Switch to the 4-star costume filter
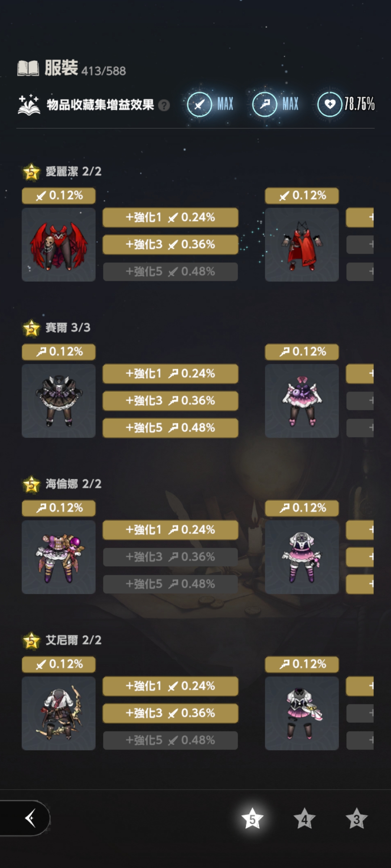The image size is (391, 868). coord(304,819)
